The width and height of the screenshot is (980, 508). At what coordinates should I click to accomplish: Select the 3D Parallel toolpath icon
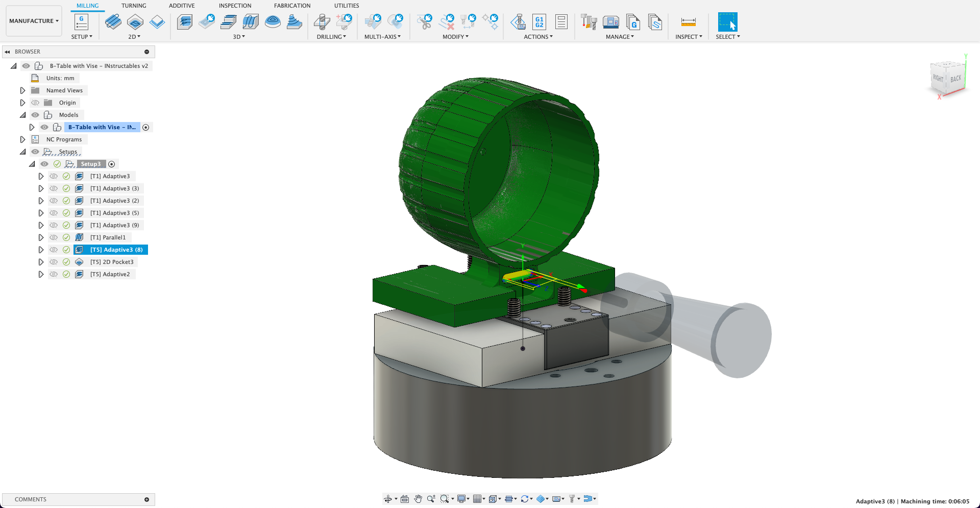251,22
